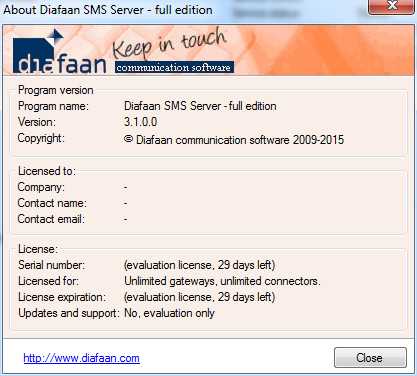The image size is (417, 376).
Task: Click the Close button
Action: tap(370, 358)
